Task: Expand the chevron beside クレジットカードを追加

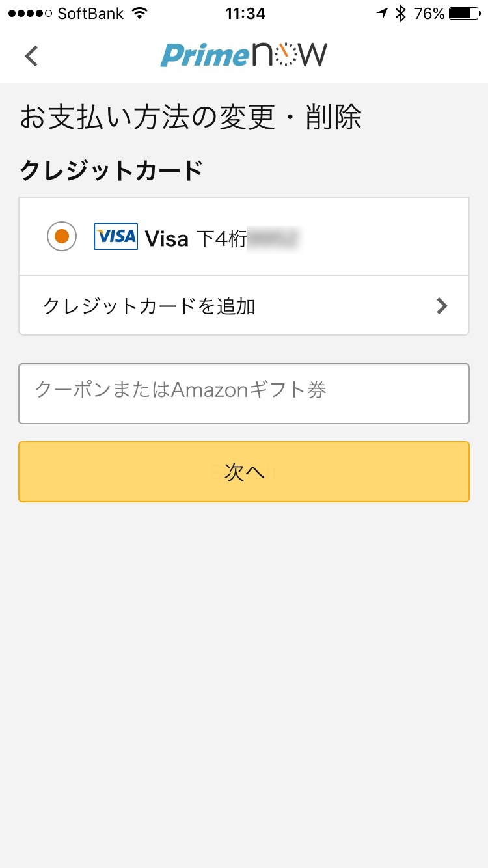Action: pos(442,306)
